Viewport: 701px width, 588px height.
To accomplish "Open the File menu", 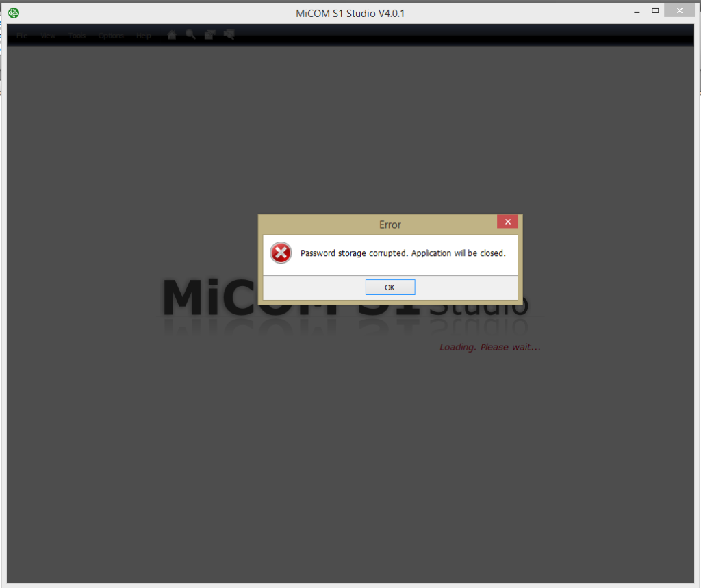I will point(22,36).
